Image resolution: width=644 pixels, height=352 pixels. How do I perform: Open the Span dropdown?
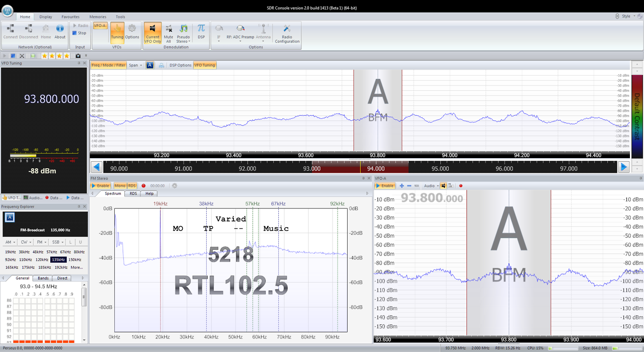click(134, 65)
